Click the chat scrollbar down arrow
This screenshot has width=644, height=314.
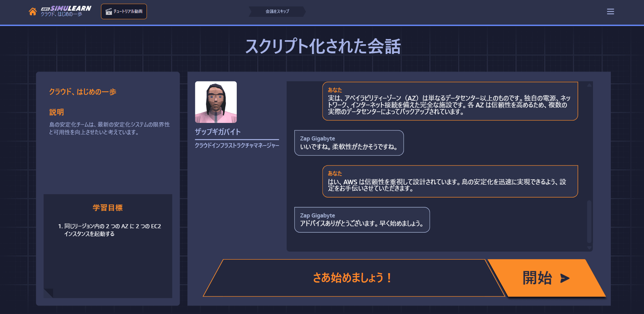point(589,248)
